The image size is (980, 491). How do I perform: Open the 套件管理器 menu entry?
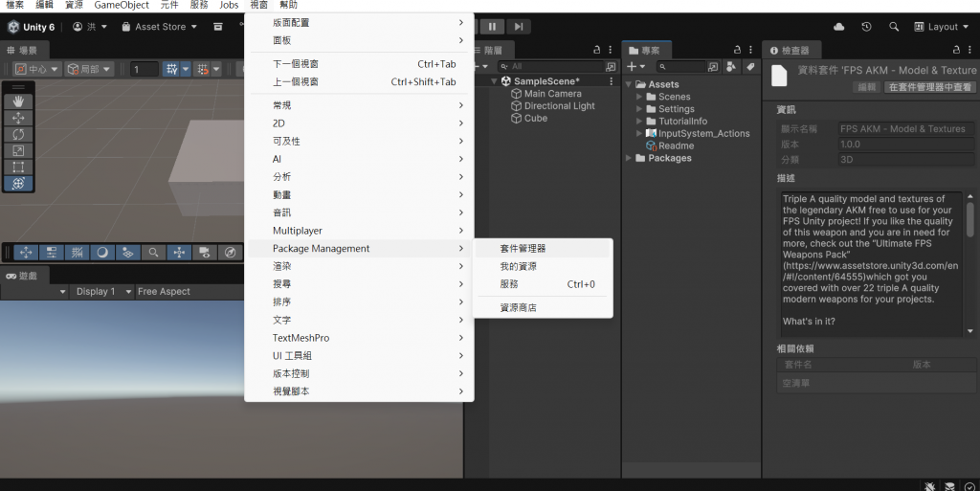coord(543,249)
